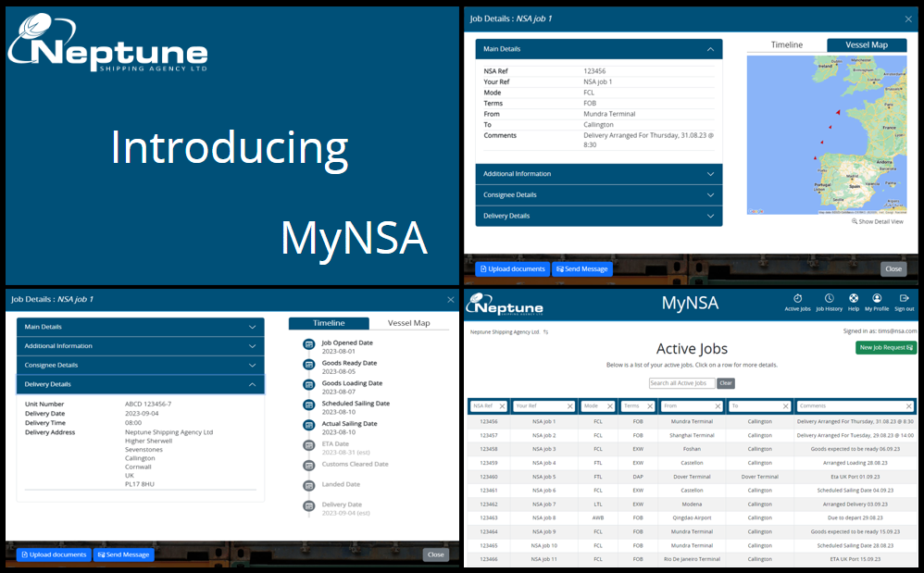Click the vessel map image
This screenshot has height=573, width=924.
pyautogui.click(x=827, y=135)
